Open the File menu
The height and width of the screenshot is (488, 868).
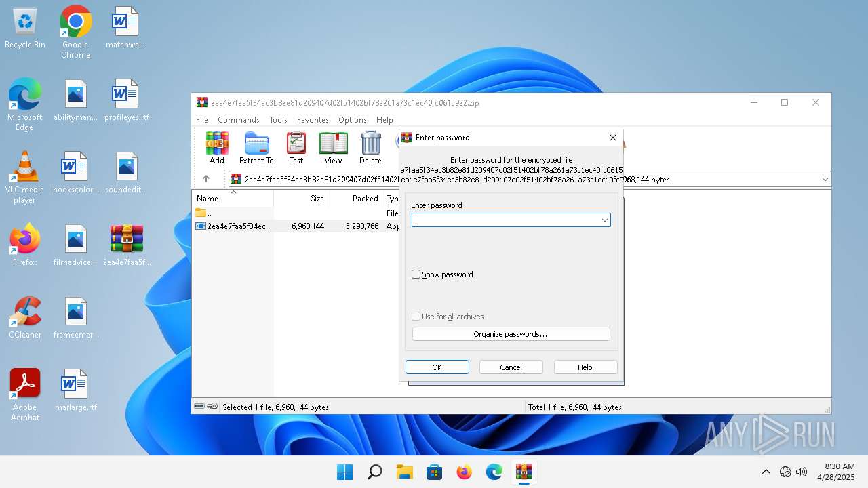point(202,120)
